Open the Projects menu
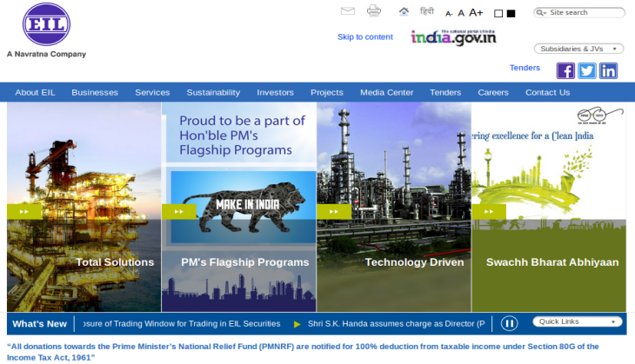Viewport: 635px width, 364px height. coord(327,93)
